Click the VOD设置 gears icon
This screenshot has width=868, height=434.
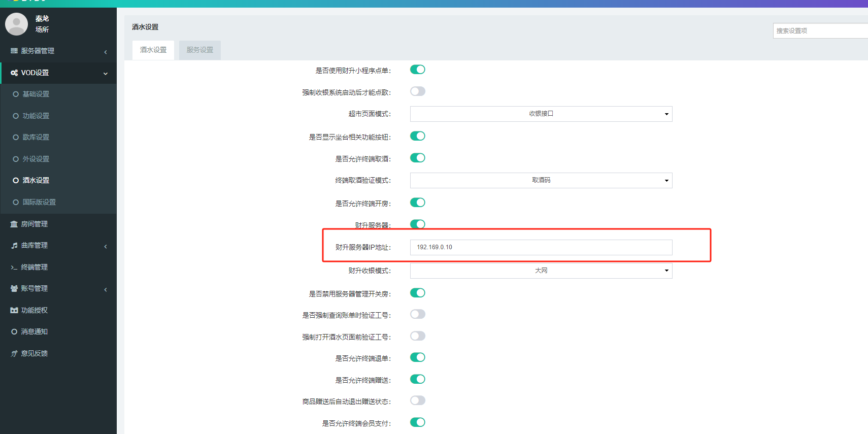click(14, 73)
